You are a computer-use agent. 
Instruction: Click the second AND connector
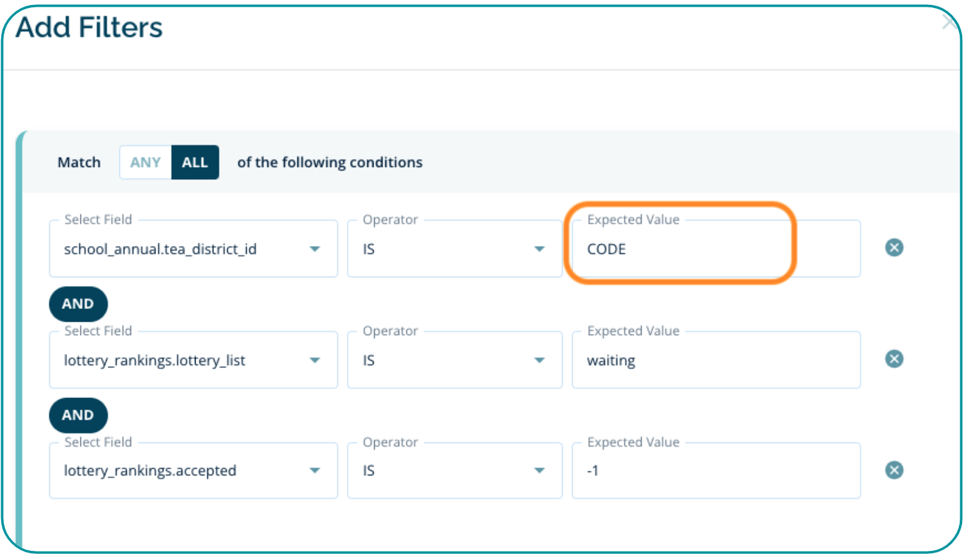78,415
